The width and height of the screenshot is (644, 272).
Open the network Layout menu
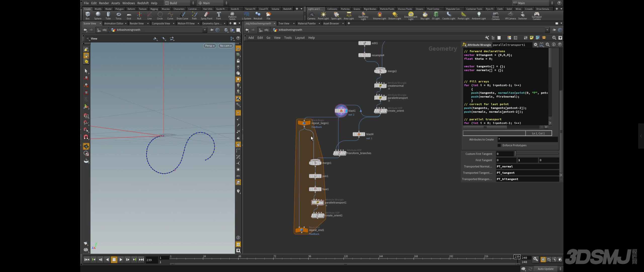[x=300, y=38]
